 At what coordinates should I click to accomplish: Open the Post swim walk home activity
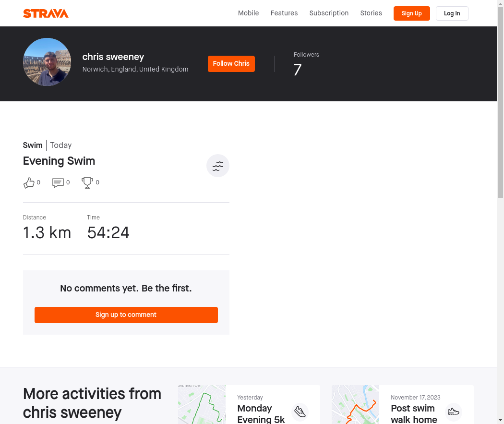414,414
